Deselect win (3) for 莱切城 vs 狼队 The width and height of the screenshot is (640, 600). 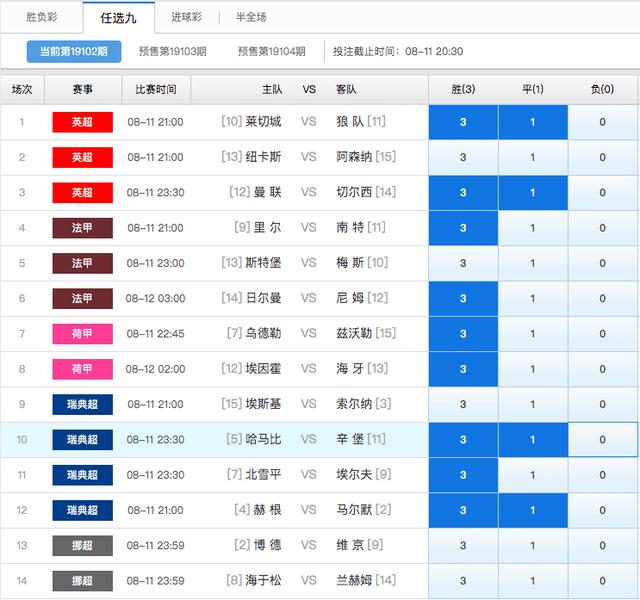[463, 122]
